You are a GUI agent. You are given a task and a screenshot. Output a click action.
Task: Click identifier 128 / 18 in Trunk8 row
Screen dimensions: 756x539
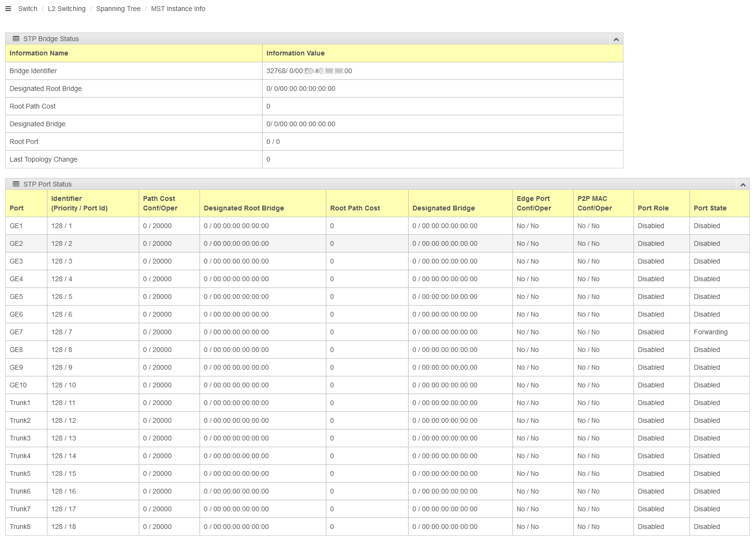click(64, 527)
